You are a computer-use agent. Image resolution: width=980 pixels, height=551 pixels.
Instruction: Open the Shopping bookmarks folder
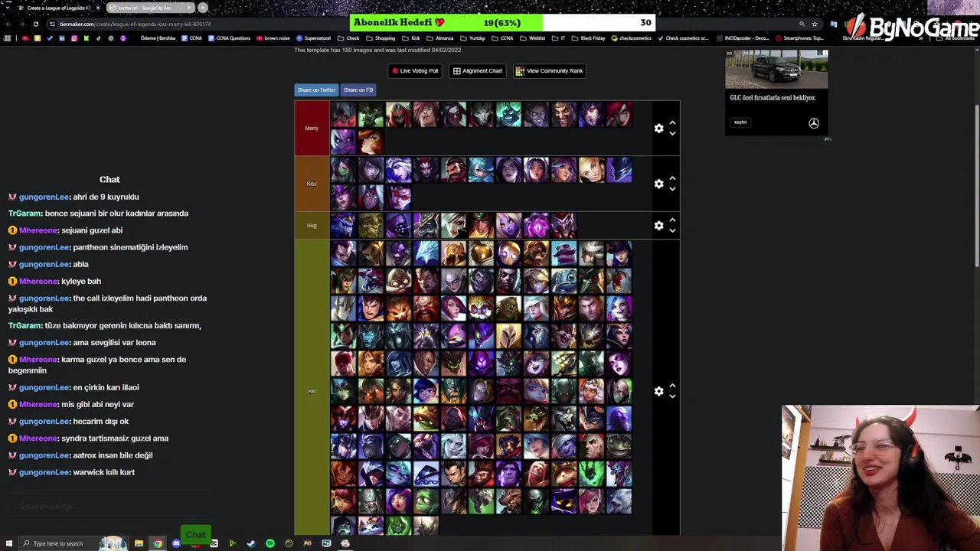[x=381, y=38]
